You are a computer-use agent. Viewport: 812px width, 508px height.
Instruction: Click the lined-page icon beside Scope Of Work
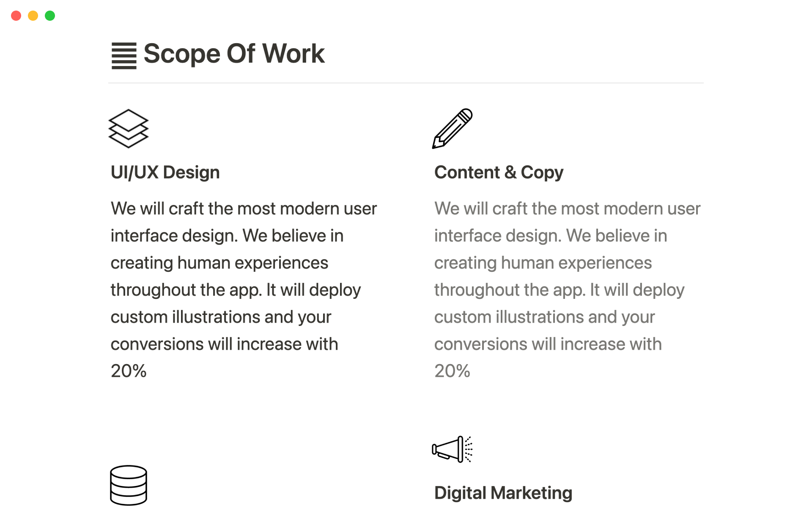(123, 55)
